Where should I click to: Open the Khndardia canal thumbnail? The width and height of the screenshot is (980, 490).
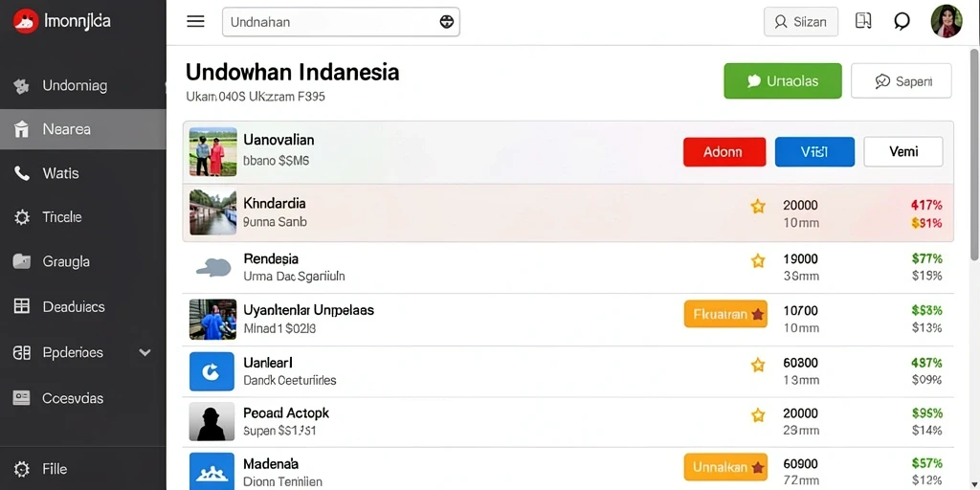coord(212,212)
